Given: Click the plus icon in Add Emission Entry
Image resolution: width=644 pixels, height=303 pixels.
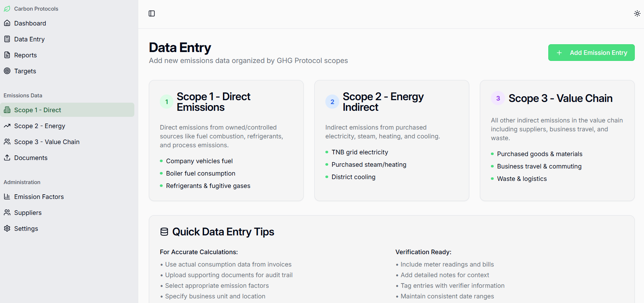Looking at the screenshot, I should [559, 53].
